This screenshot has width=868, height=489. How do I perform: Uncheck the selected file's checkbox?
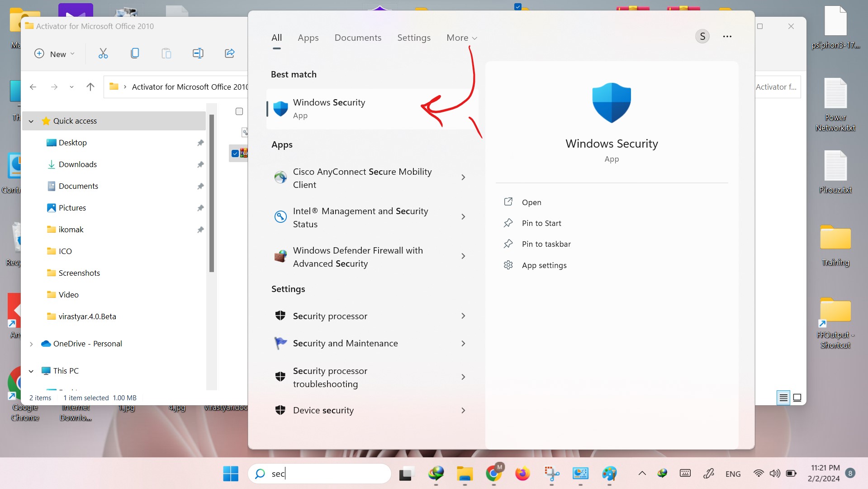click(235, 153)
